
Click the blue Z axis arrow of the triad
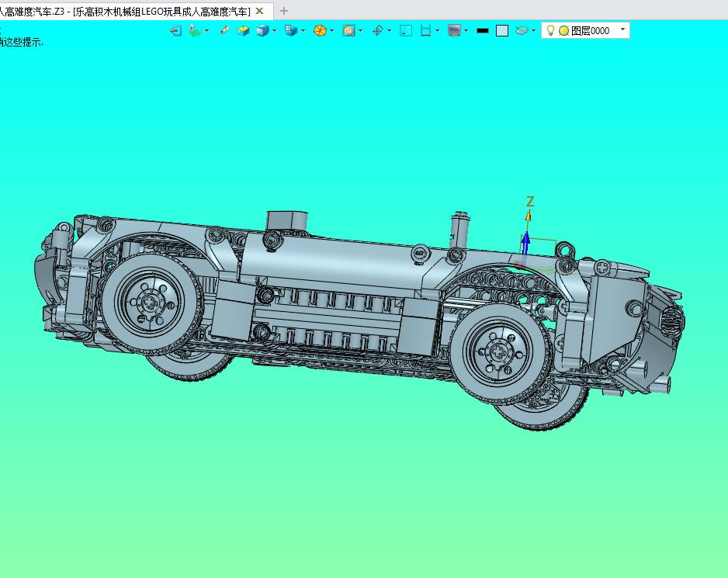(525, 243)
